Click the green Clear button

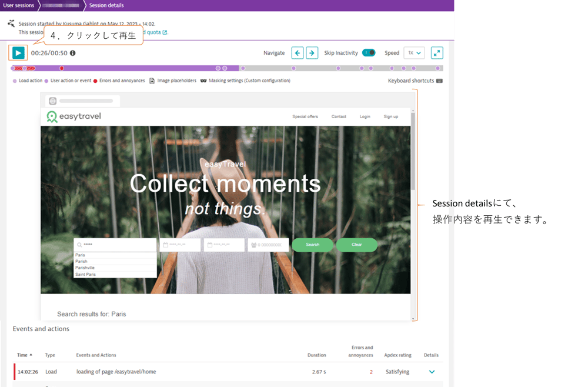click(x=357, y=245)
